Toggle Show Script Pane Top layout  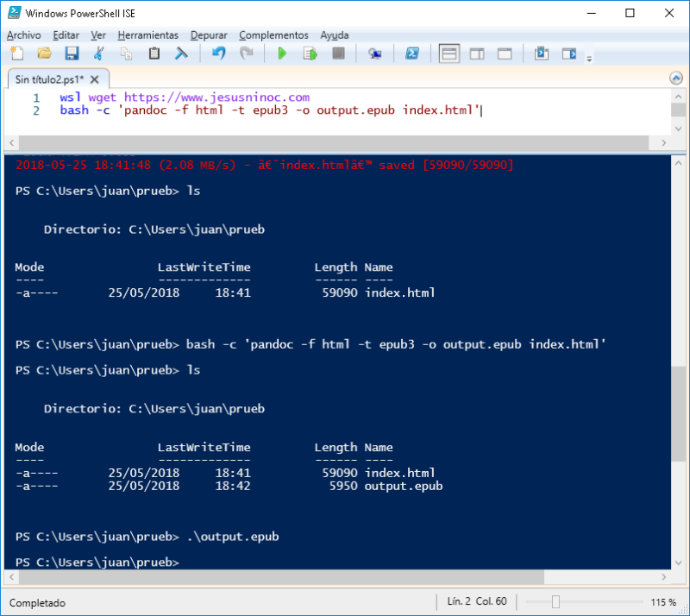pyautogui.click(x=448, y=53)
